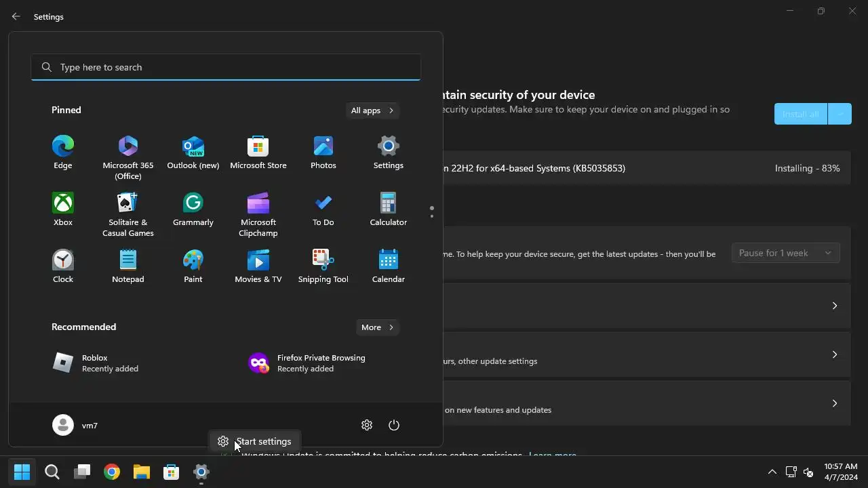868x488 pixels.
Task: Click the Type here to search field
Action: coord(226,67)
